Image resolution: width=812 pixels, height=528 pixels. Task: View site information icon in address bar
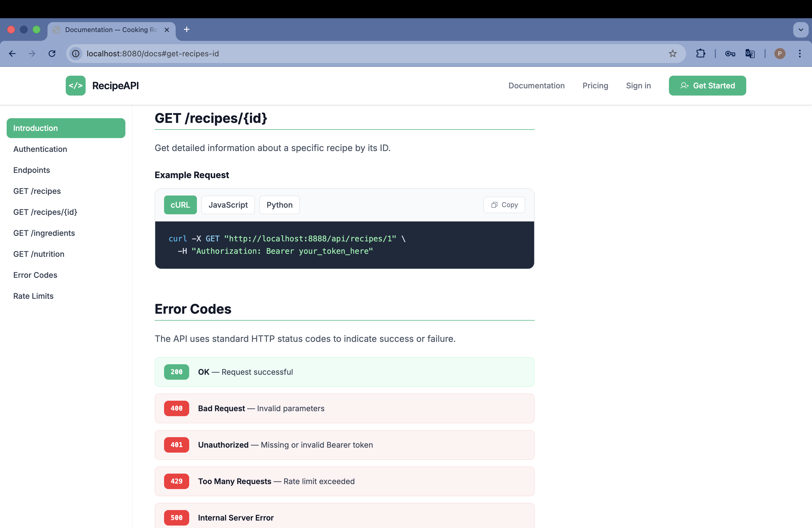point(76,54)
